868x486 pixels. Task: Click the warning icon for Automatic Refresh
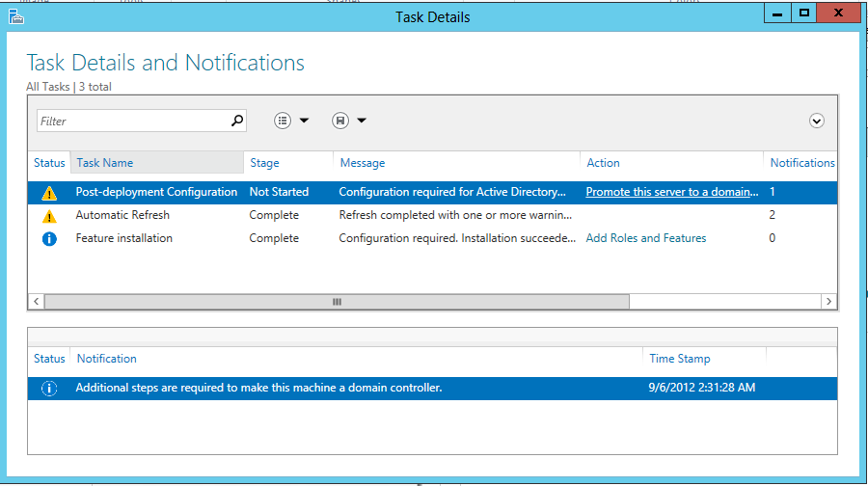pos(49,216)
